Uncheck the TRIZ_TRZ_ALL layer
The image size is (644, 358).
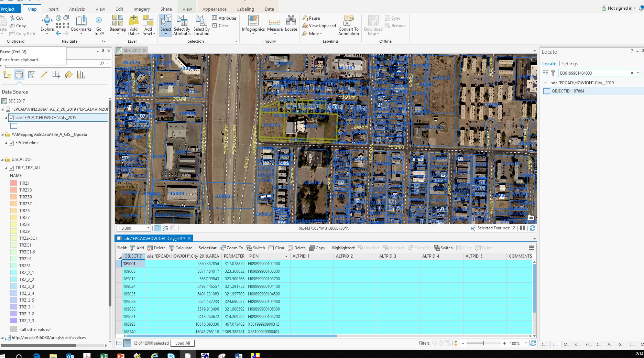coord(11,168)
